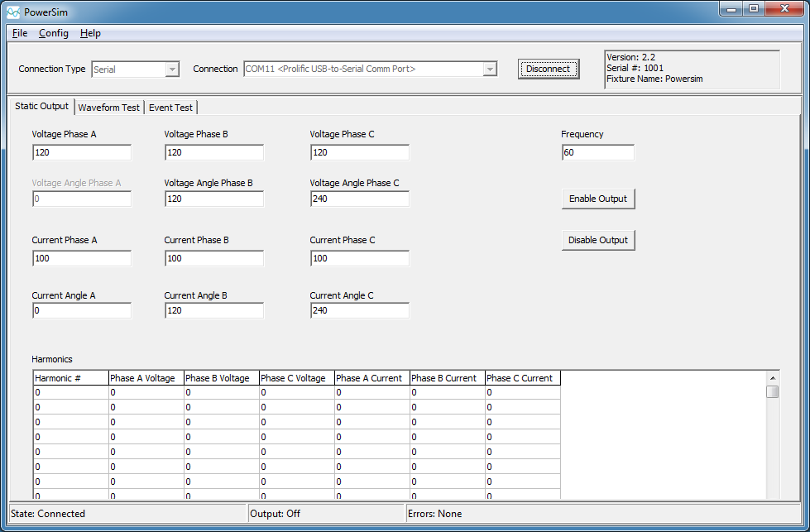
Task: Click the Voltage Phase C input field
Action: [360, 152]
